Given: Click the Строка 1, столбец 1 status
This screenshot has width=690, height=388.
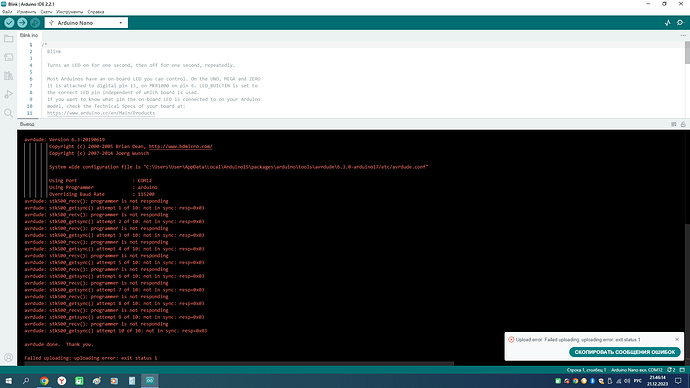Looking at the screenshot, I should tap(587, 370).
